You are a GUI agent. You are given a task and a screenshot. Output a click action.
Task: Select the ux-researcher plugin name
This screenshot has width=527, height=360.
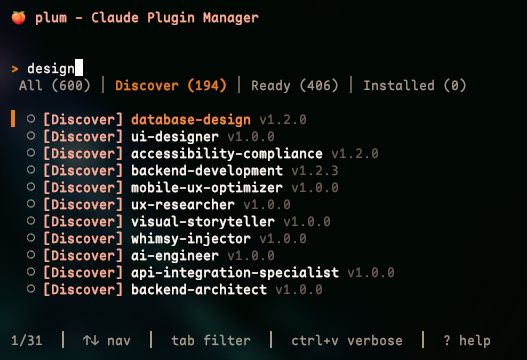[183, 204]
